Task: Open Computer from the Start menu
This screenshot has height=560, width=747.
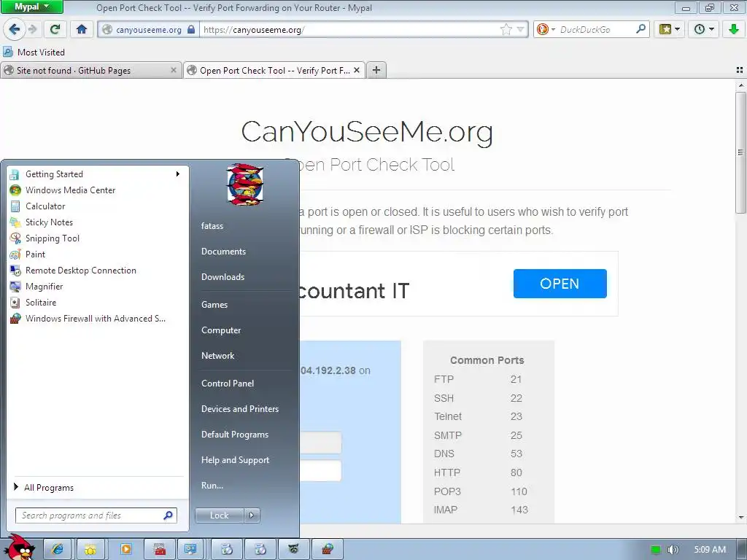Action: (x=221, y=330)
